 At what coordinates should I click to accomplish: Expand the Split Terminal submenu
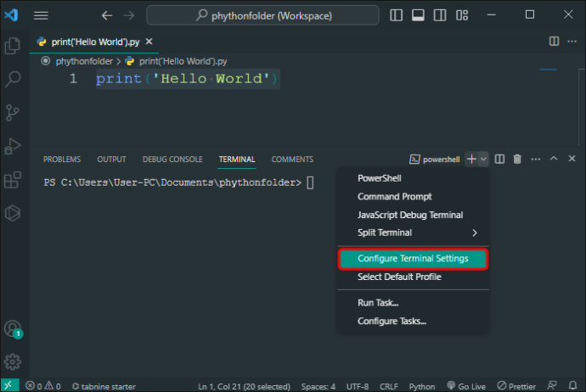[414, 233]
